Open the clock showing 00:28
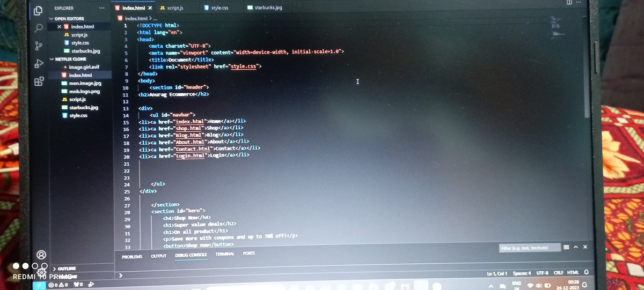The image size is (644, 290). [x=569, y=284]
